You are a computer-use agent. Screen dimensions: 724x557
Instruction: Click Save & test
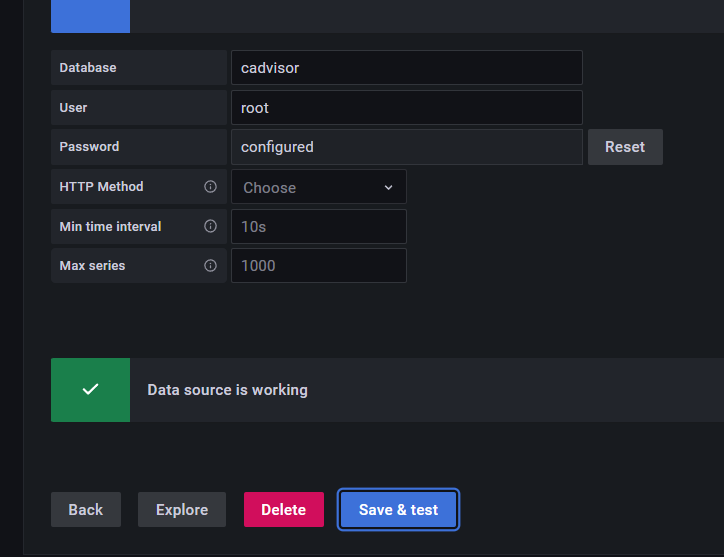coord(398,509)
